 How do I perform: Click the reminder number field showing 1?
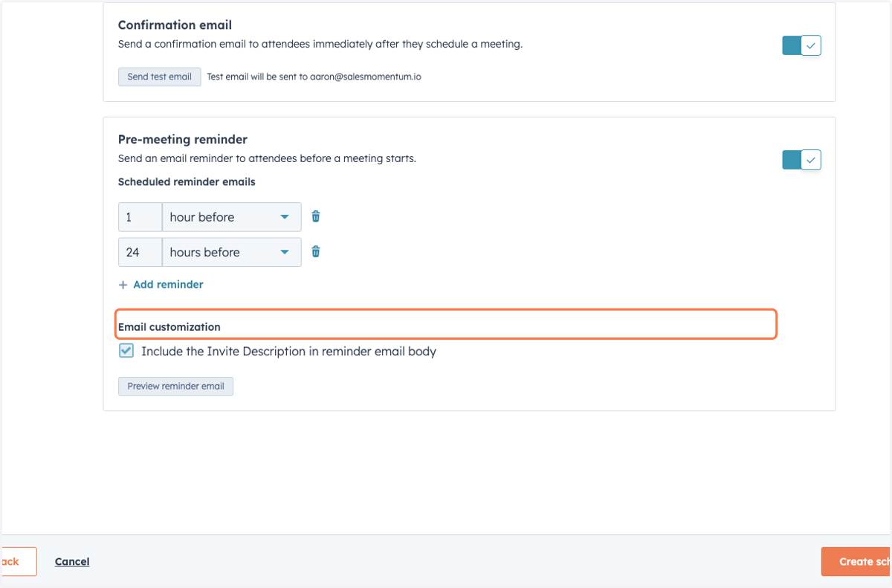click(140, 217)
